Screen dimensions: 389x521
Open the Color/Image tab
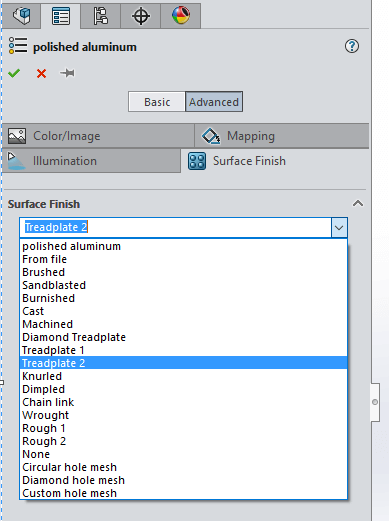pos(98,136)
